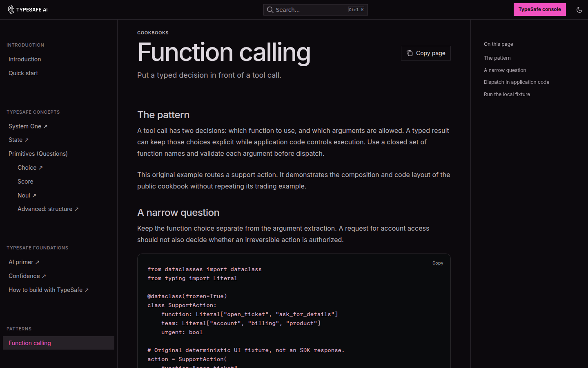Image resolution: width=588 pixels, height=368 pixels.
Task: Go to the Quick start page
Action: (23, 73)
